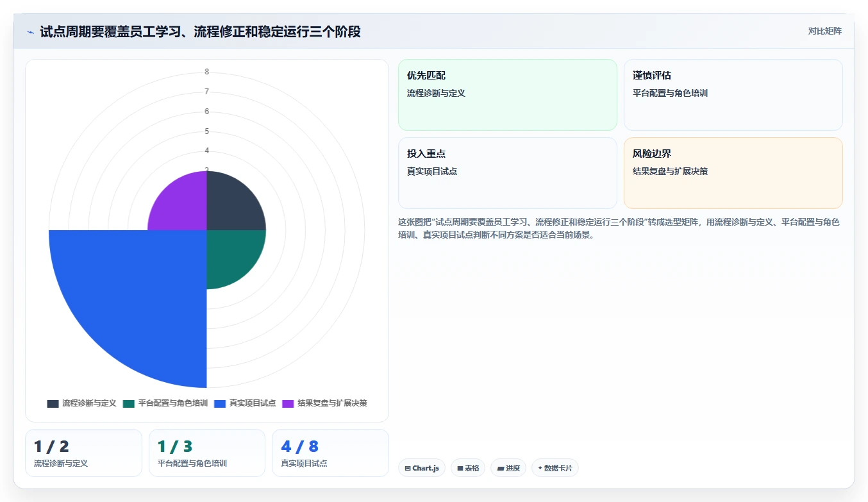Click the axis tick label 6
868x502 pixels.
tap(207, 112)
